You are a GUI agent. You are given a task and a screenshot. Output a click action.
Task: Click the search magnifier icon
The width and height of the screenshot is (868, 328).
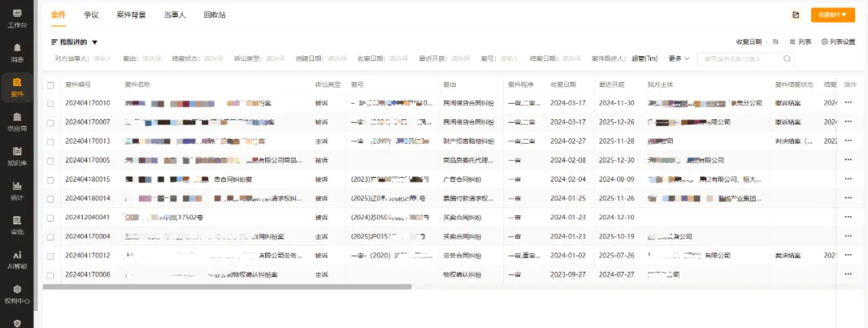[787, 59]
